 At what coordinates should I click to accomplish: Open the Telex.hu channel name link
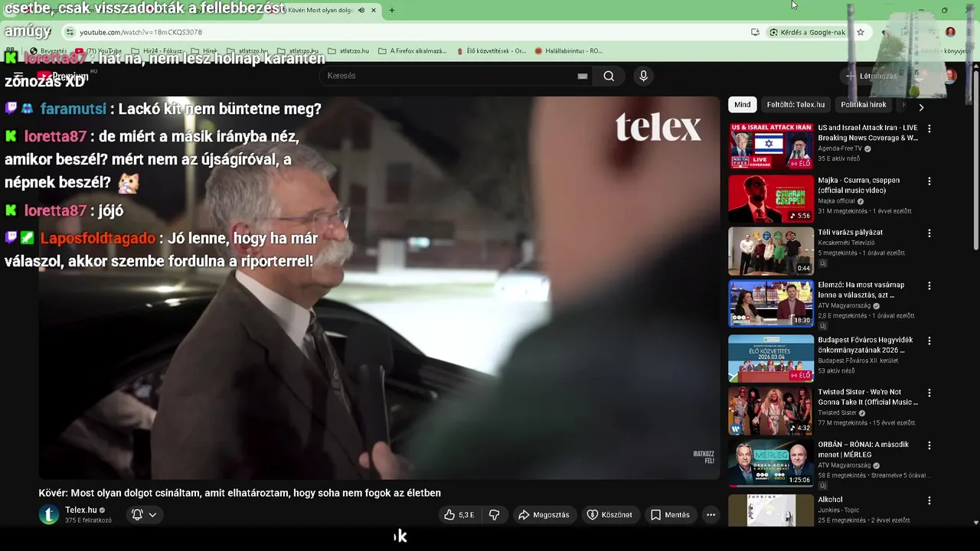coord(81,510)
